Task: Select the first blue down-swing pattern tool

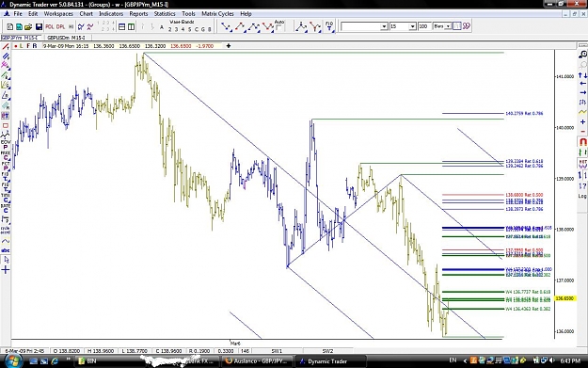Action: [226, 27]
